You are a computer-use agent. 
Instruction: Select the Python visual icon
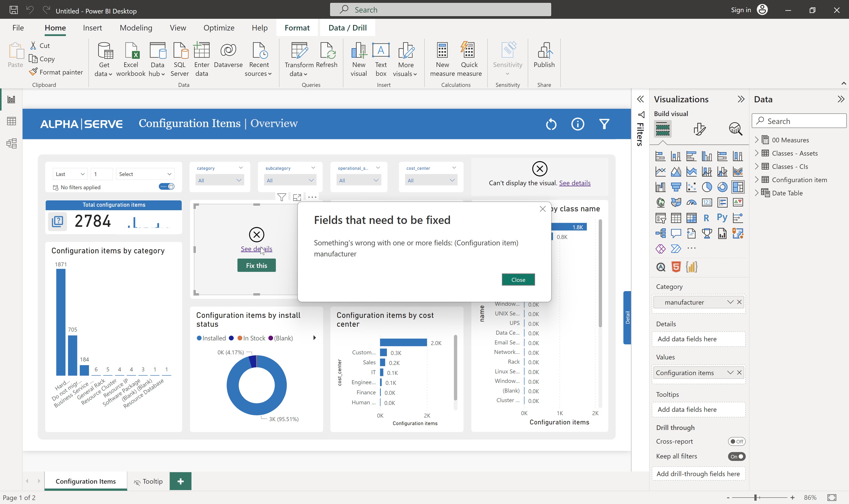coord(722,218)
